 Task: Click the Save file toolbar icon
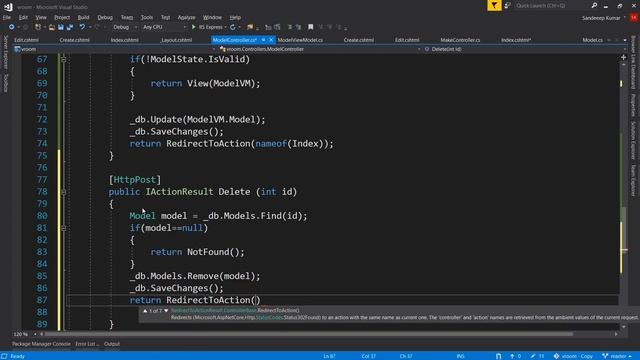61,27
